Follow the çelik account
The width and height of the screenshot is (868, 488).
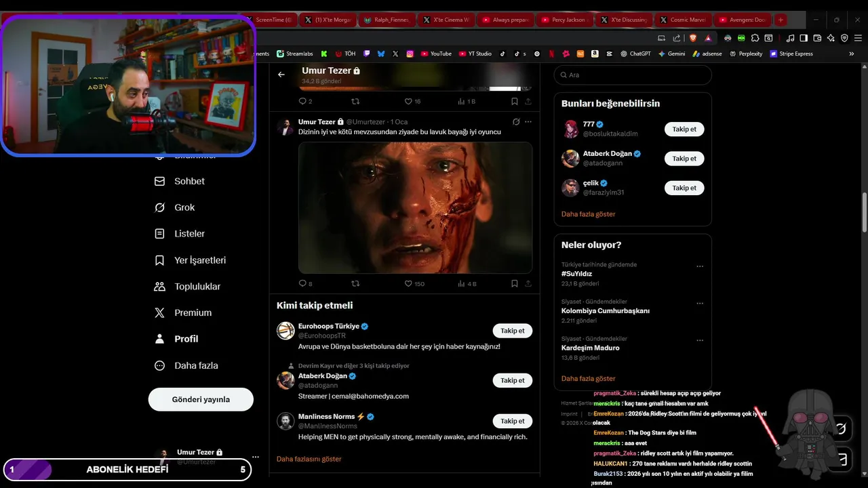click(684, 188)
